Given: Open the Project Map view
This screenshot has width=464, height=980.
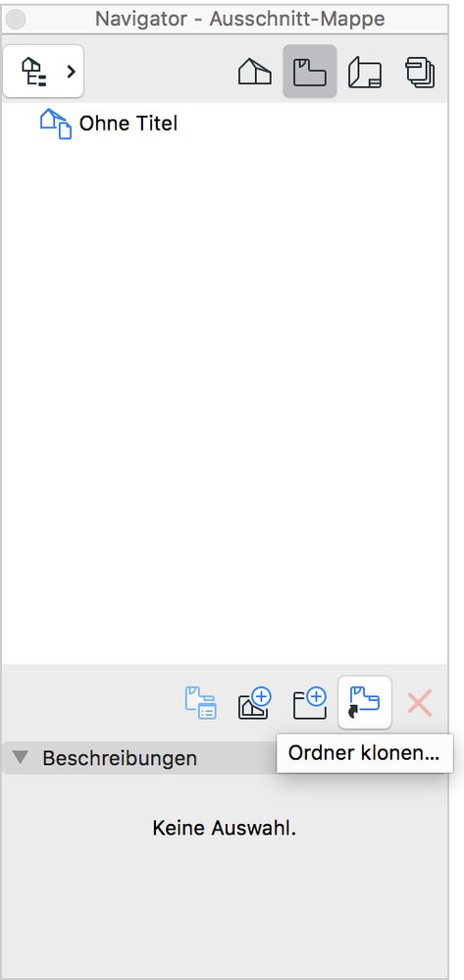Looking at the screenshot, I should [x=255, y=72].
